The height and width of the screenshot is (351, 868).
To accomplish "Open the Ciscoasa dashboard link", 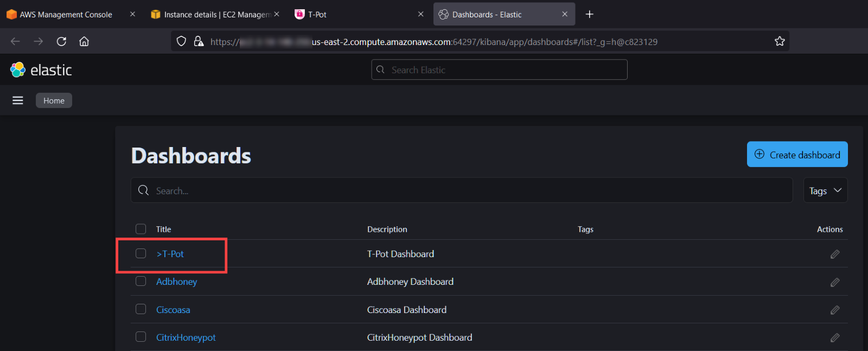I will [173, 310].
